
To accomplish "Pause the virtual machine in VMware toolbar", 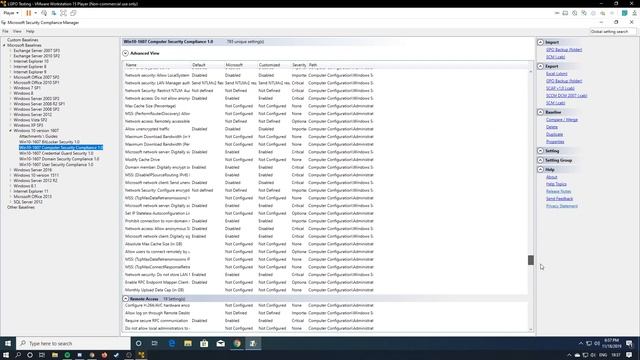I will click(x=29, y=13).
